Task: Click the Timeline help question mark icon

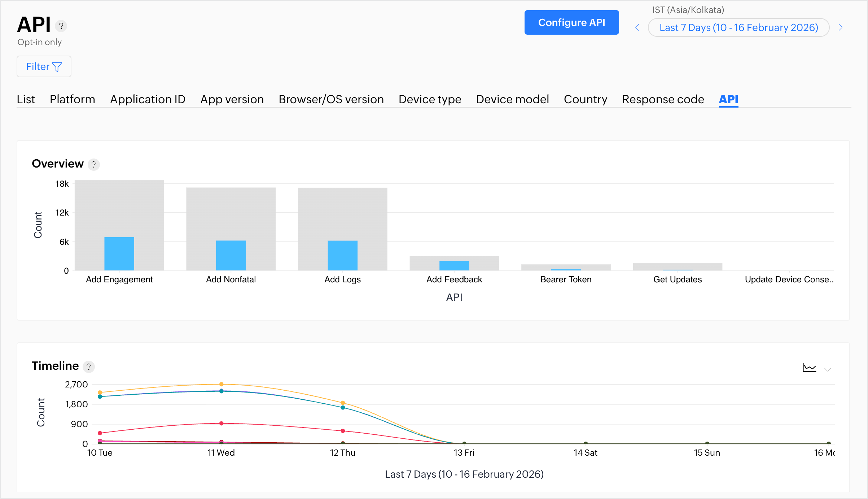Action: (88, 367)
